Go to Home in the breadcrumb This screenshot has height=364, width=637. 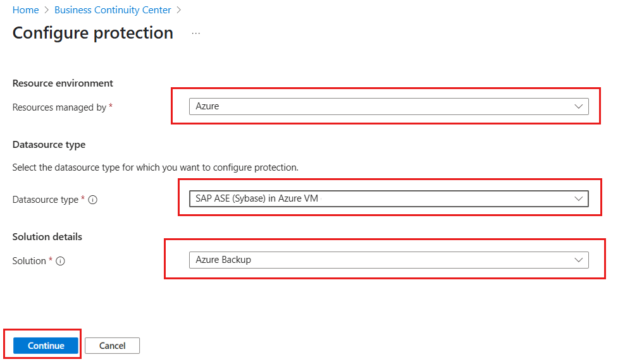25,10
